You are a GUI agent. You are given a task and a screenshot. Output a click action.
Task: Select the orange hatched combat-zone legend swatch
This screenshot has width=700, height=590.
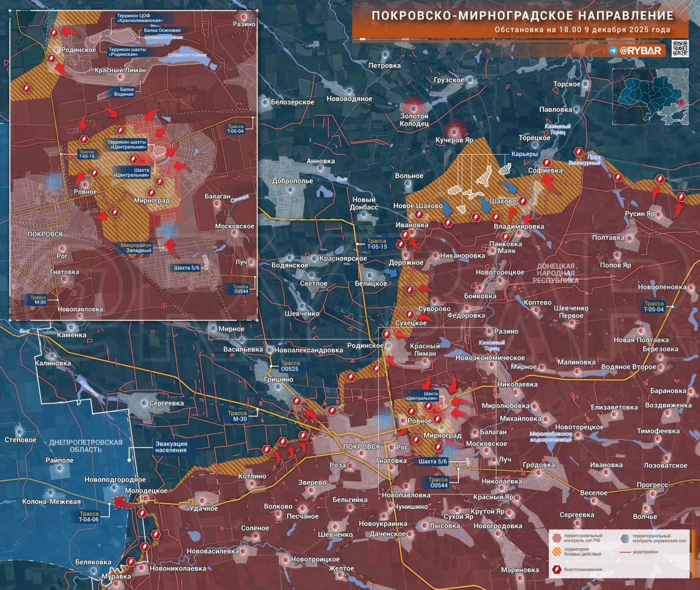557,552
